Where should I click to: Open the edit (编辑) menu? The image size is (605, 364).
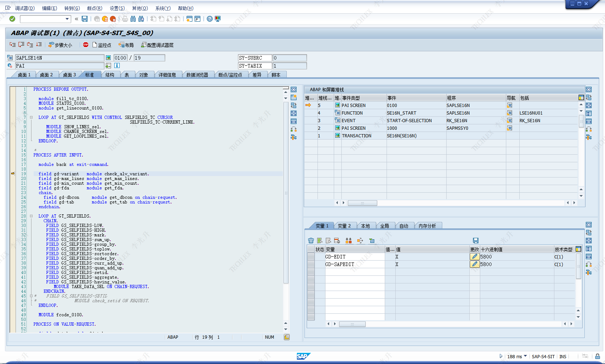tap(50, 8)
